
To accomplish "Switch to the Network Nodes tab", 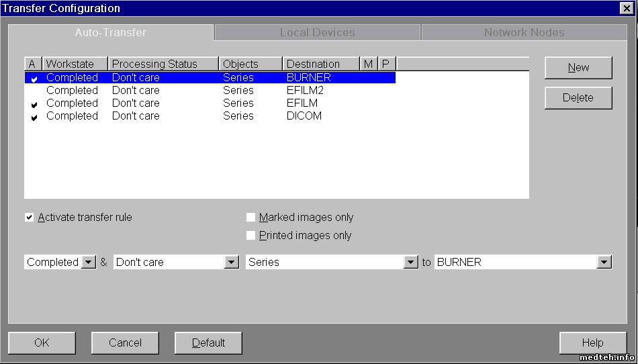I will pyautogui.click(x=524, y=32).
